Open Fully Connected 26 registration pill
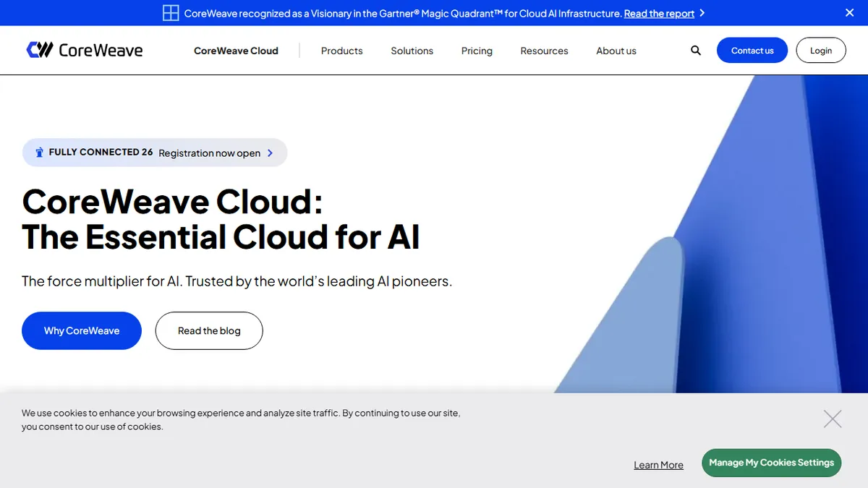868x488 pixels. point(155,153)
